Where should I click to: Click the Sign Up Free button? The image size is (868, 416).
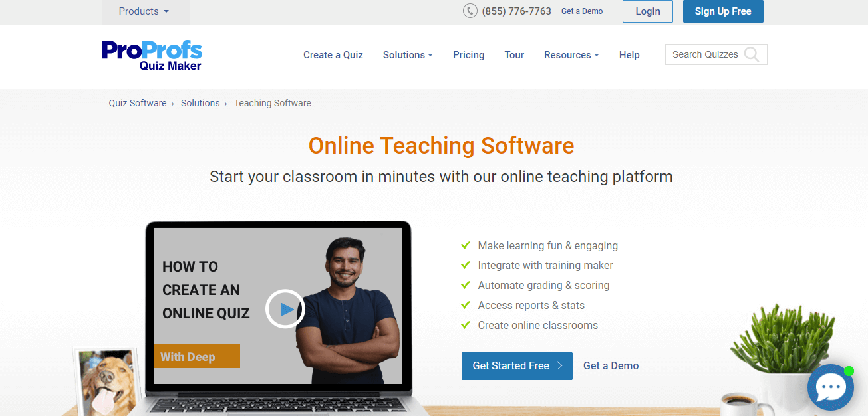coord(723,11)
